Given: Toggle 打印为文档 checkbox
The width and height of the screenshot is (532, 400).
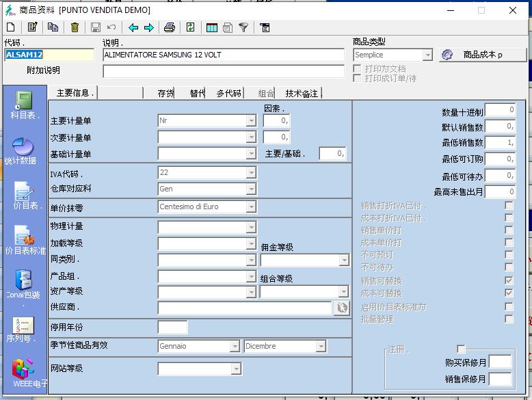Looking at the screenshot, I should coord(357,68).
